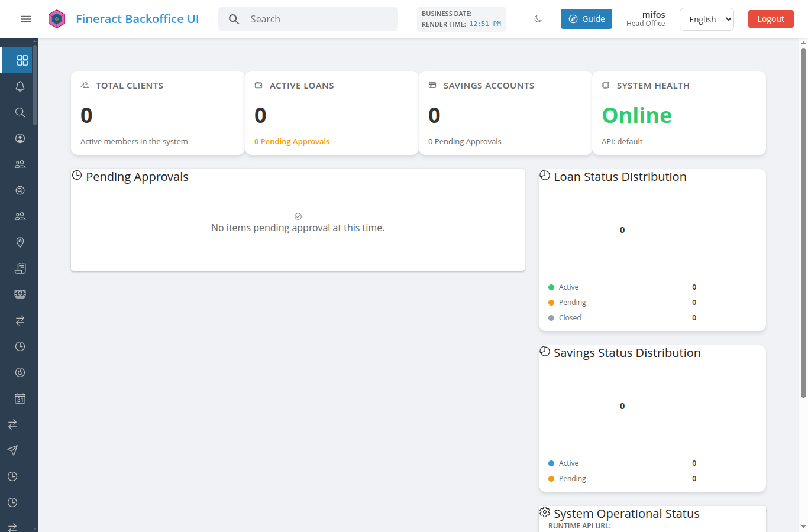Click green Active dot in Loan Status legend
Screen dimensions: 808x532
click(551, 287)
